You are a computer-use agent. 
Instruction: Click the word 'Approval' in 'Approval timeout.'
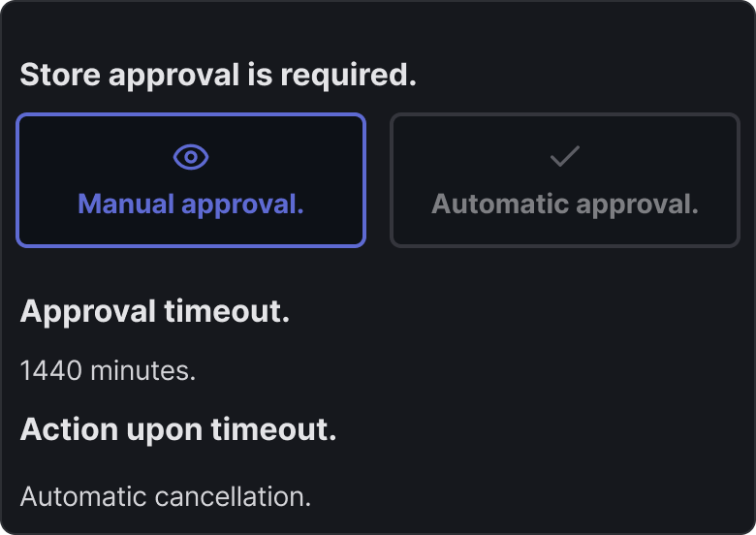(88, 312)
